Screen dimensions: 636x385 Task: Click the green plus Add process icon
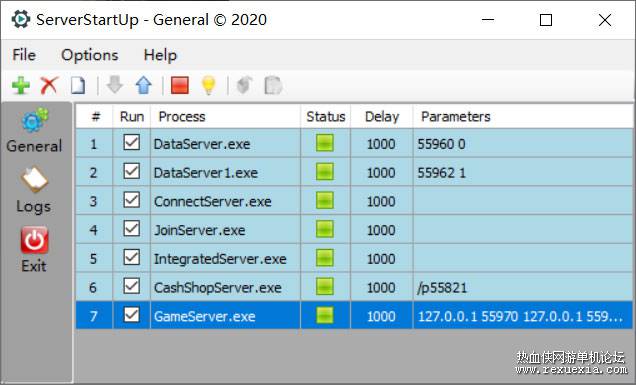click(21, 86)
